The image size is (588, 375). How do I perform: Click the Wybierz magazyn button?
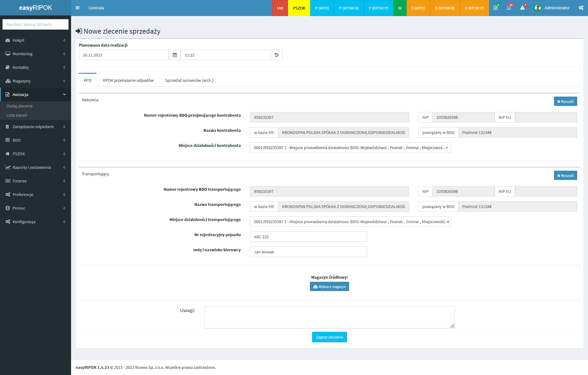[329, 286]
